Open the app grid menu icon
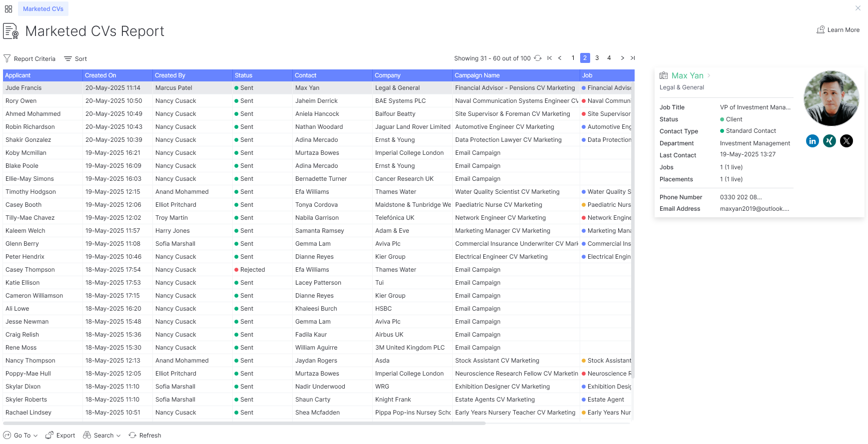The image size is (868, 444). pos(8,9)
